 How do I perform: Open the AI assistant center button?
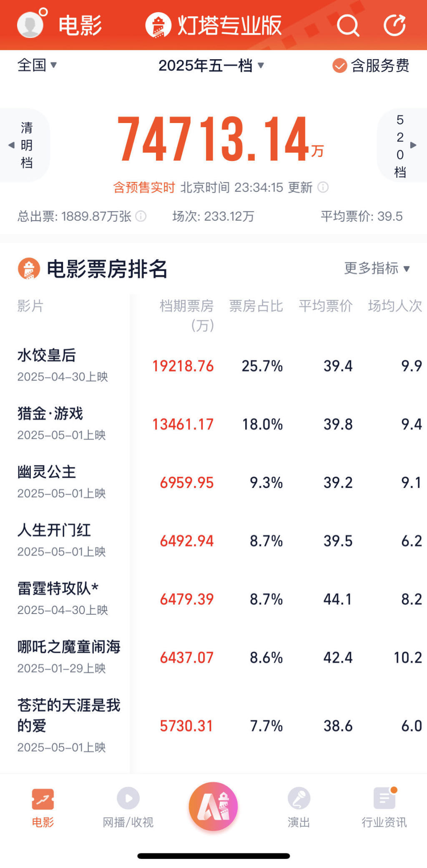pos(213,805)
